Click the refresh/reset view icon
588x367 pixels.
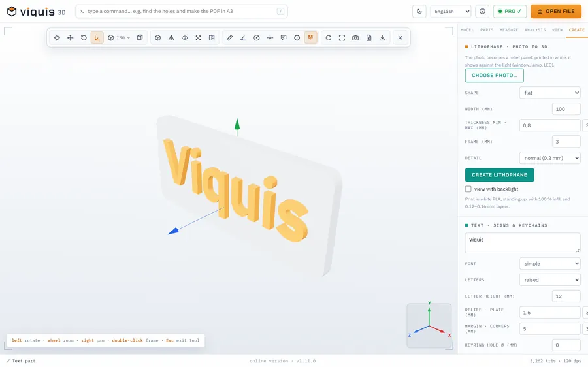point(329,37)
